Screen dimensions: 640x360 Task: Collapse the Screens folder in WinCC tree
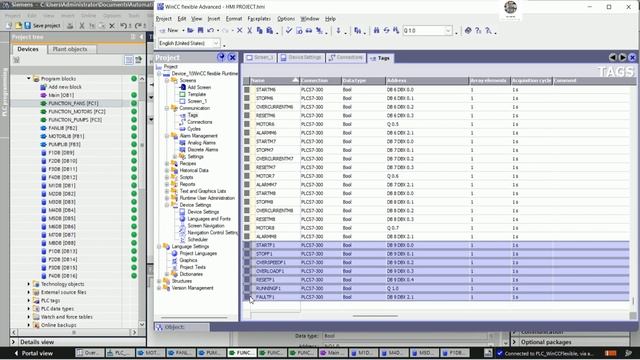coord(167,80)
